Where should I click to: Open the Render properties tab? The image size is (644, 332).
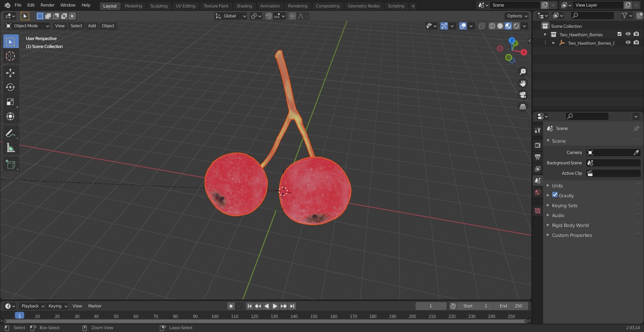click(x=537, y=145)
